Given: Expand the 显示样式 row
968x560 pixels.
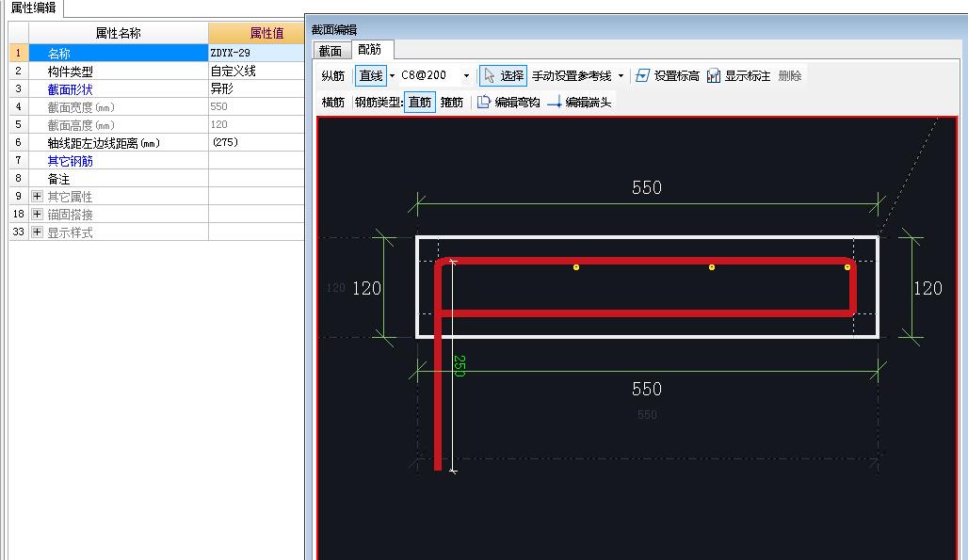Looking at the screenshot, I should (37, 232).
